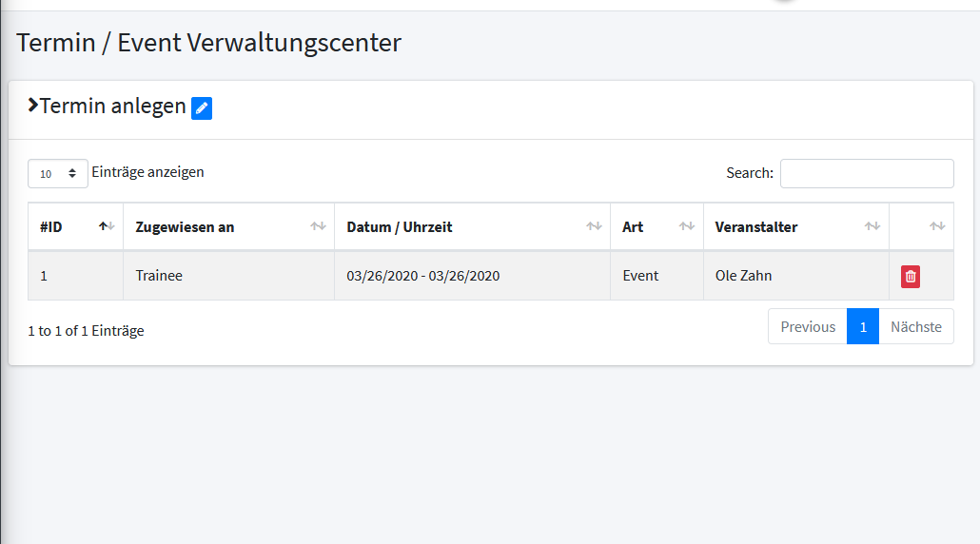Viewport: 980px width, 544px height.
Task: Sort by Veranstalter column arrows
Action: click(872, 226)
